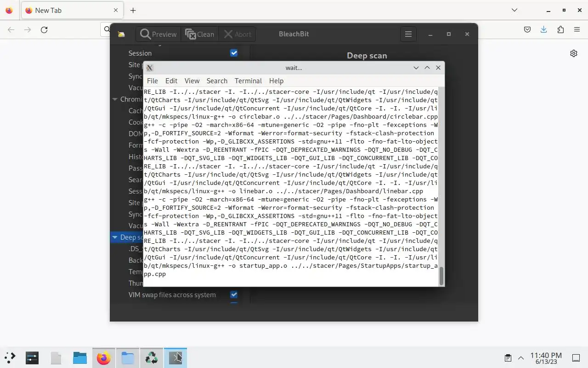588x368 pixels.
Task: Open the Firefox extensions panel
Action: pyautogui.click(x=560, y=29)
